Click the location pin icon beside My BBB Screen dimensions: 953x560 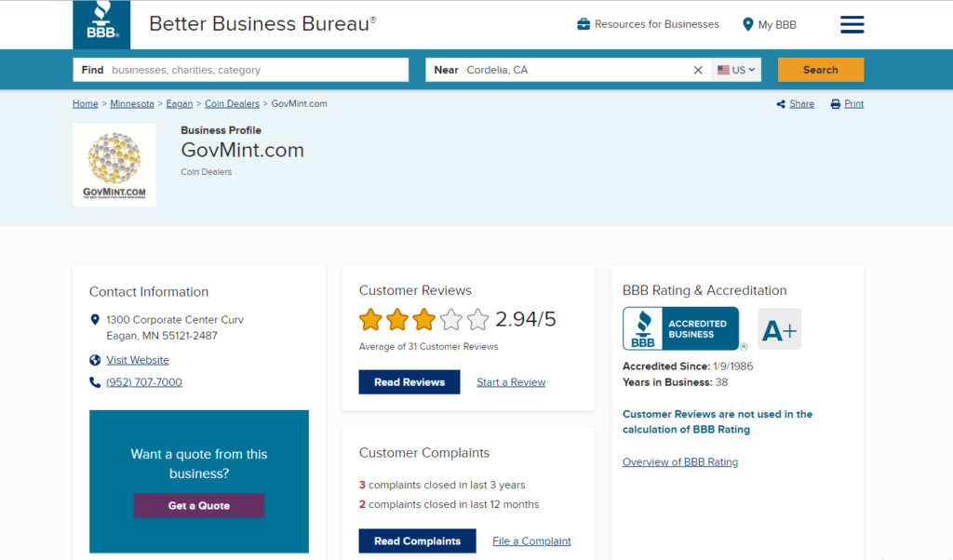coord(748,24)
